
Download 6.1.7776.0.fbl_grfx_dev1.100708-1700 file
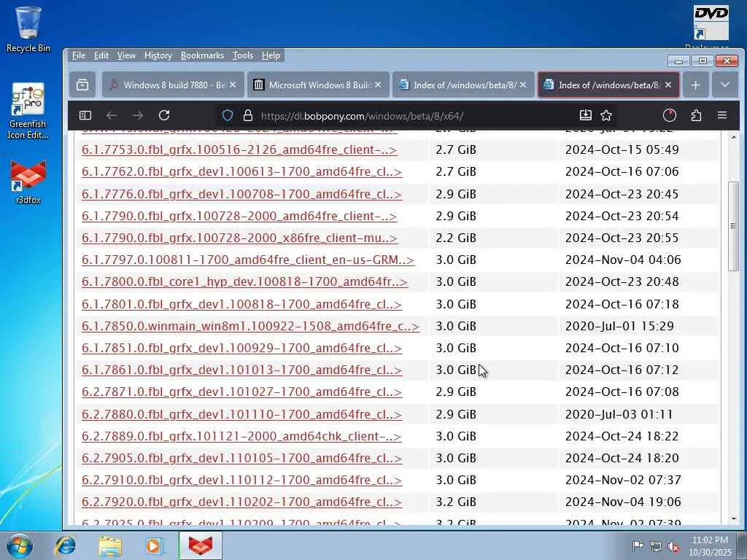pos(241,194)
